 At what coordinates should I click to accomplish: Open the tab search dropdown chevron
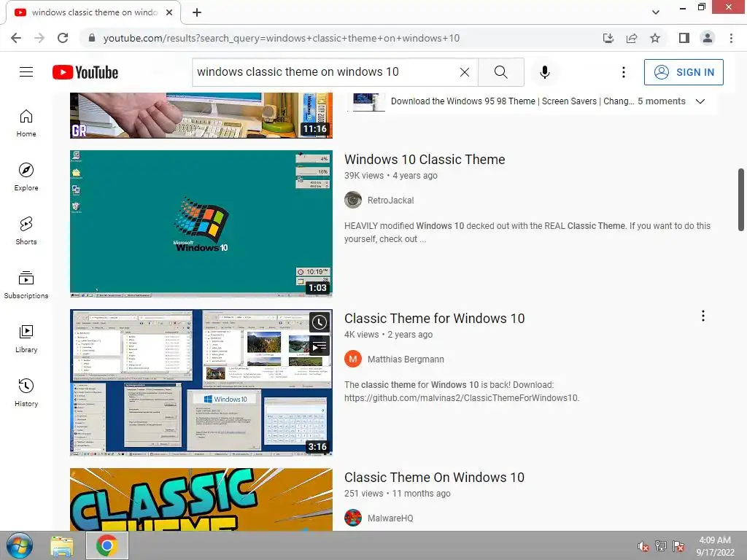pos(656,12)
